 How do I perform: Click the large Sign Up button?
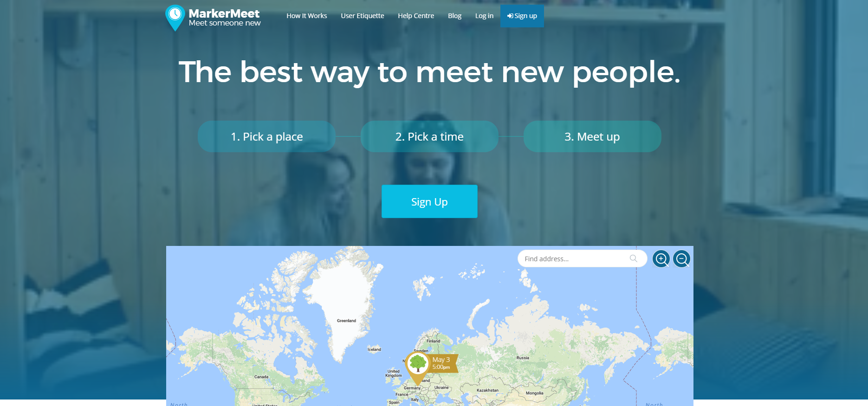point(429,201)
